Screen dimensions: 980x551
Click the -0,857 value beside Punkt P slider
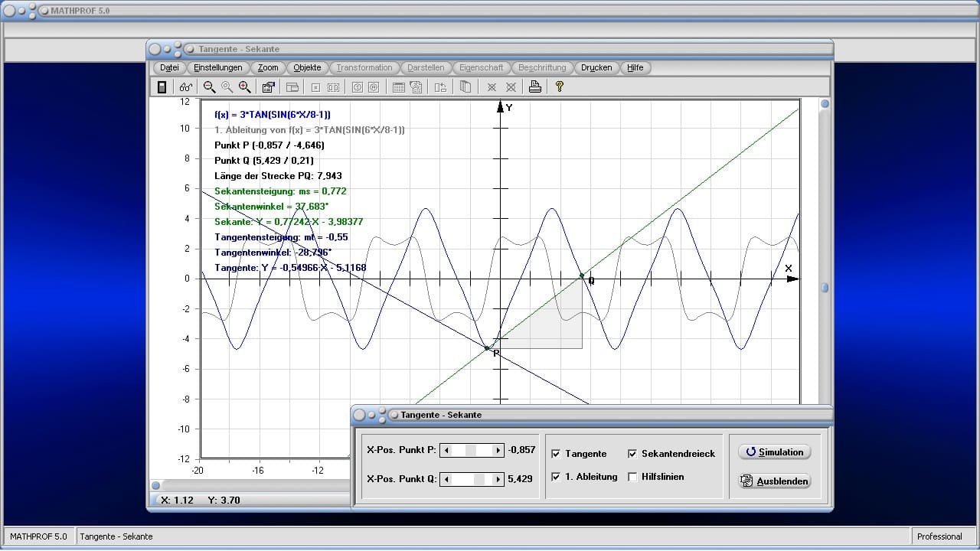pyautogui.click(x=522, y=450)
